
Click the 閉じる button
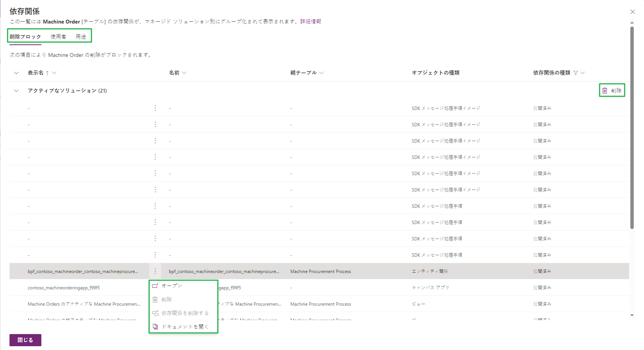click(x=25, y=340)
